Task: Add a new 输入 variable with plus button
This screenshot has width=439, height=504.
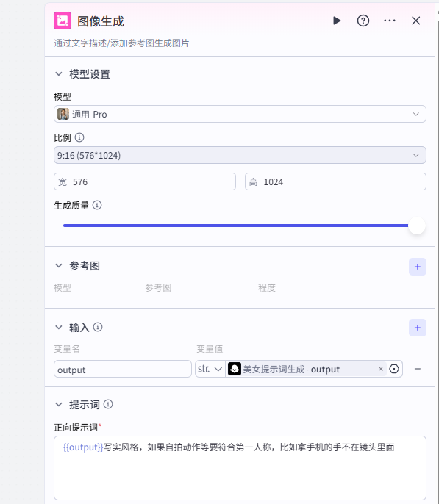Action: point(418,328)
